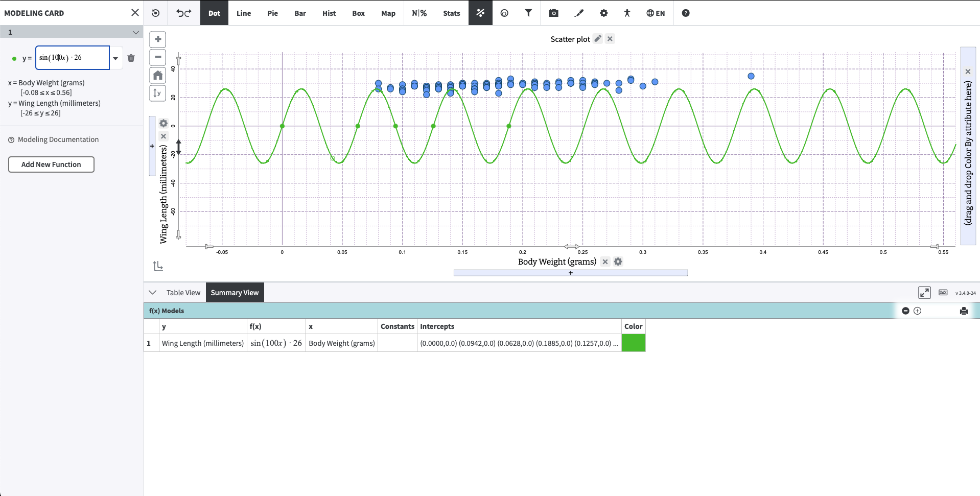Zoom in with plus button
Viewport: 980px width, 496px height.
158,39
